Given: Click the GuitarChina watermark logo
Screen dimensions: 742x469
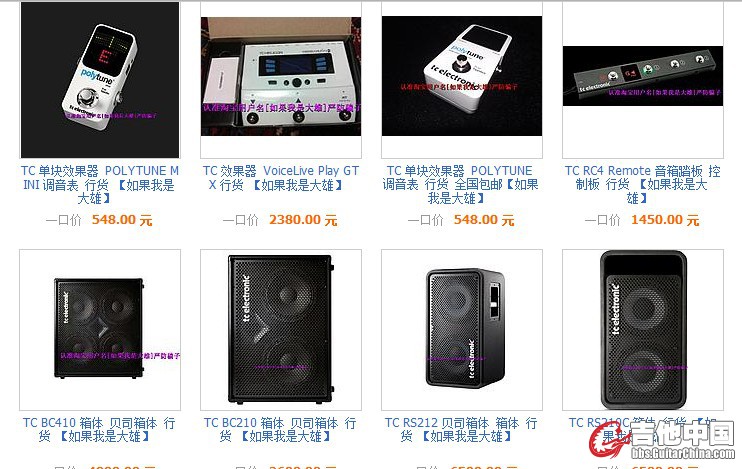Looking at the screenshot, I should pyautogui.click(x=662, y=440).
